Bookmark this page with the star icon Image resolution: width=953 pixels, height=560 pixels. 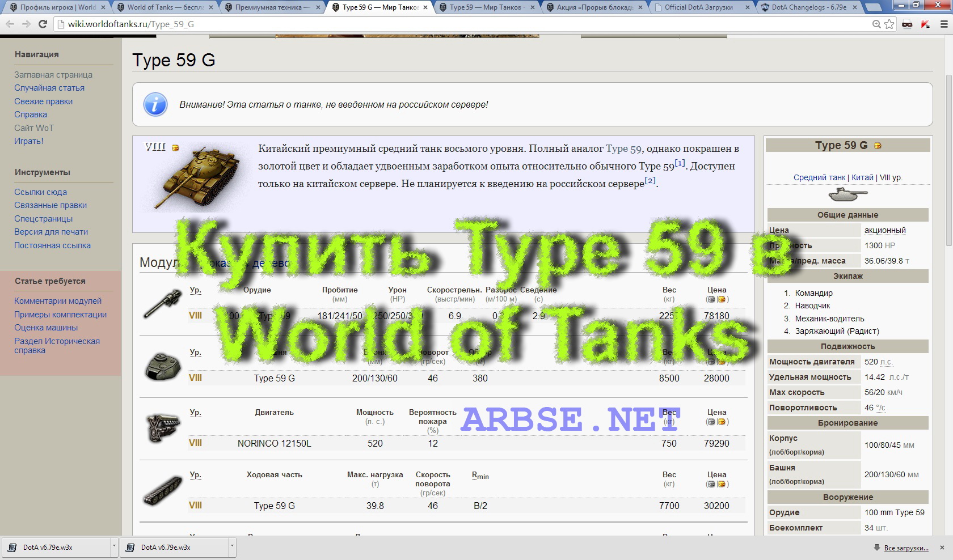pos(889,24)
